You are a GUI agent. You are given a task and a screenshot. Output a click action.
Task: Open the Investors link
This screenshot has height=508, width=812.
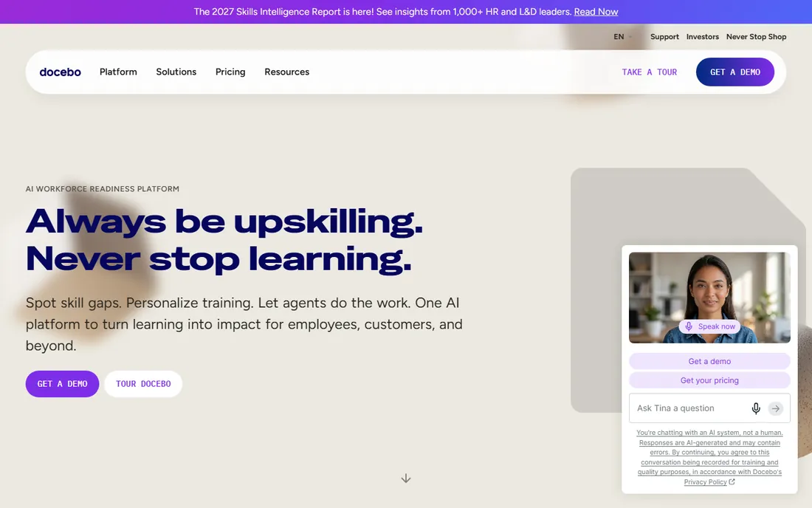(x=702, y=37)
